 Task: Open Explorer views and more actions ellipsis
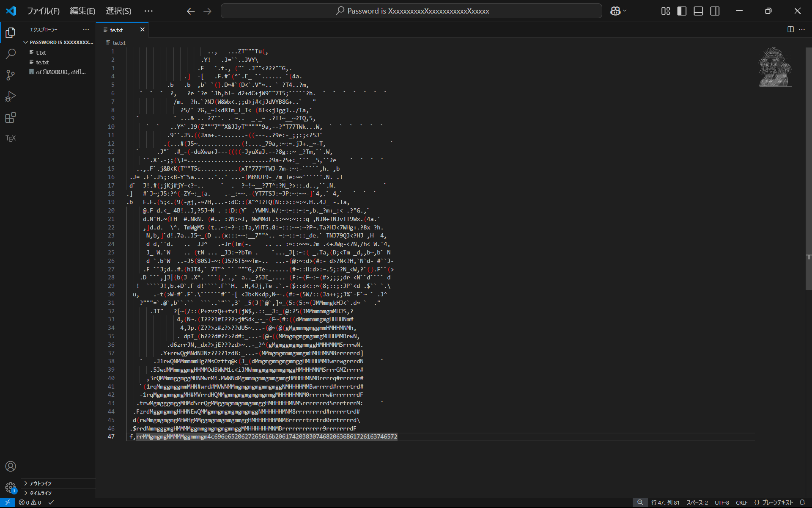(x=86, y=30)
